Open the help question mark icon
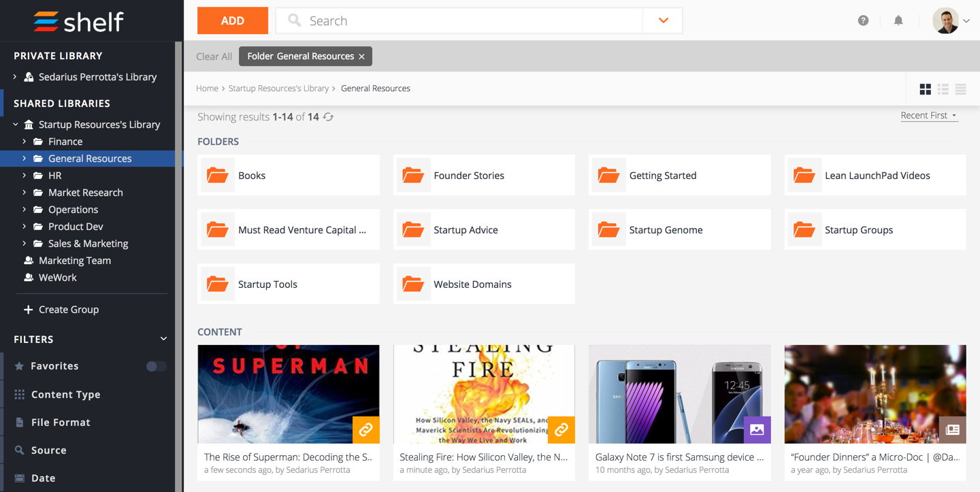This screenshot has height=492, width=980. pyautogui.click(x=863, y=20)
